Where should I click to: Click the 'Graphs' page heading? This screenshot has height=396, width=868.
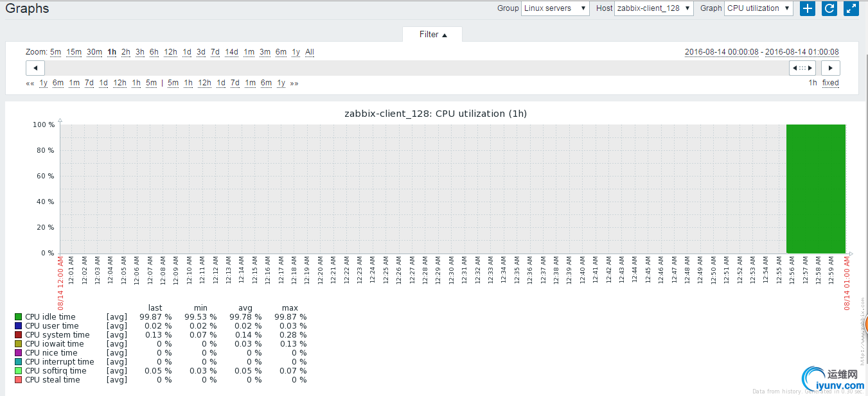pyautogui.click(x=27, y=8)
